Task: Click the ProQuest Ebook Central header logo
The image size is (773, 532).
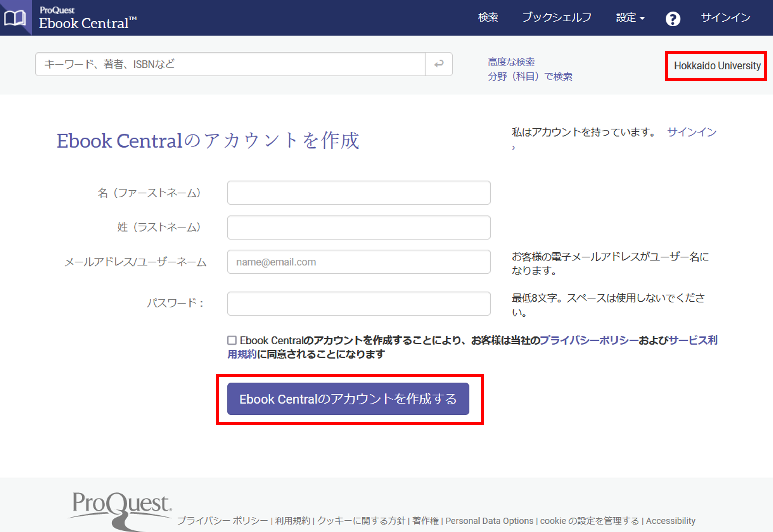Action: click(88, 18)
